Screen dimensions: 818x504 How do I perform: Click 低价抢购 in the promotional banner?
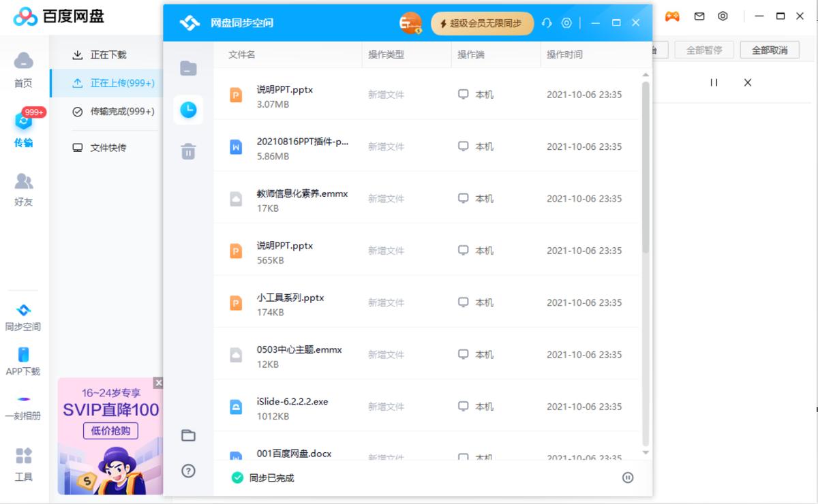110,432
